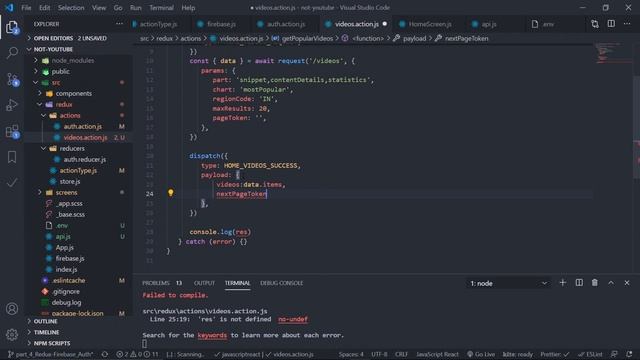Screen dimensions: 640x360
Task: Open the Run and Debug view icon
Action: click(12, 105)
